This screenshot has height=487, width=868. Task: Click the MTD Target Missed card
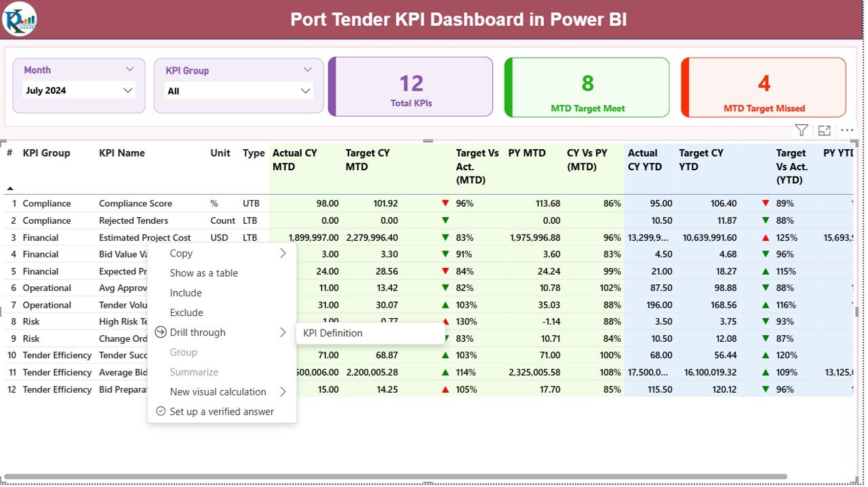tap(764, 87)
